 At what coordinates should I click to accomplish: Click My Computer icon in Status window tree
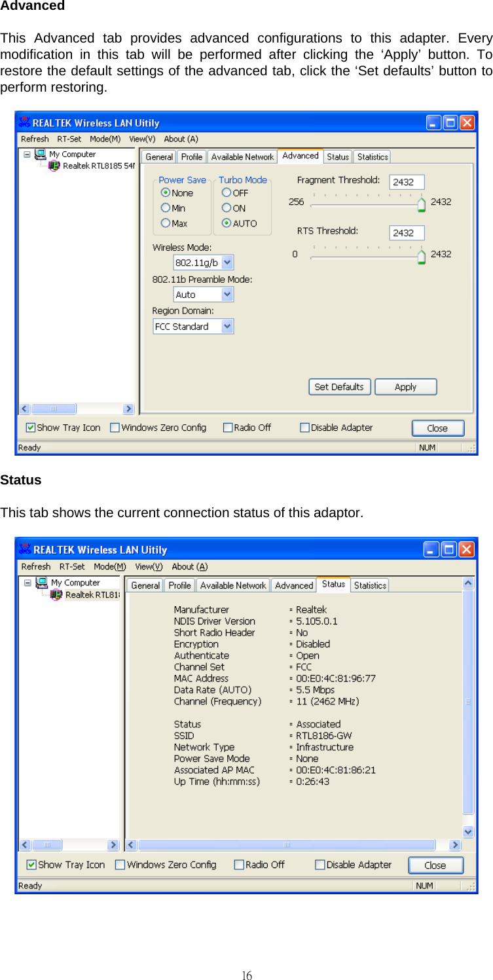[x=43, y=583]
